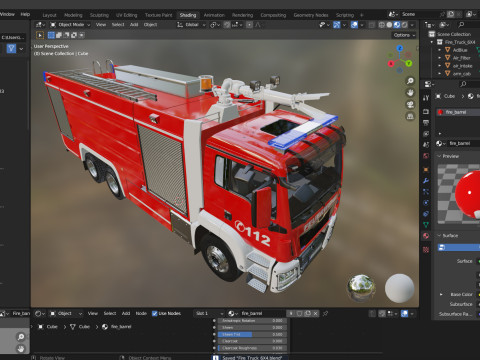The image size is (480, 360).
Task: Switch to solid viewport shading
Action: (x=389, y=25)
